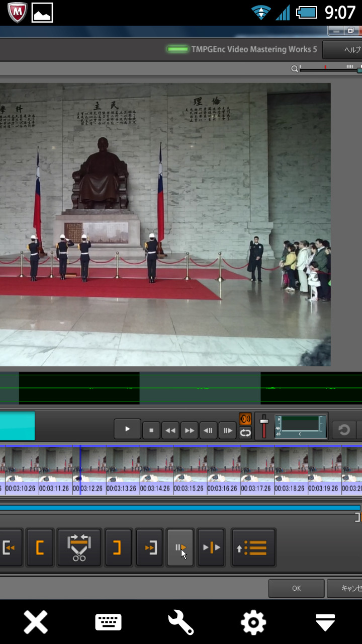The height and width of the screenshot is (644, 362).
Task: Open the wrench tools icon
Action: [x=180, y=623]
